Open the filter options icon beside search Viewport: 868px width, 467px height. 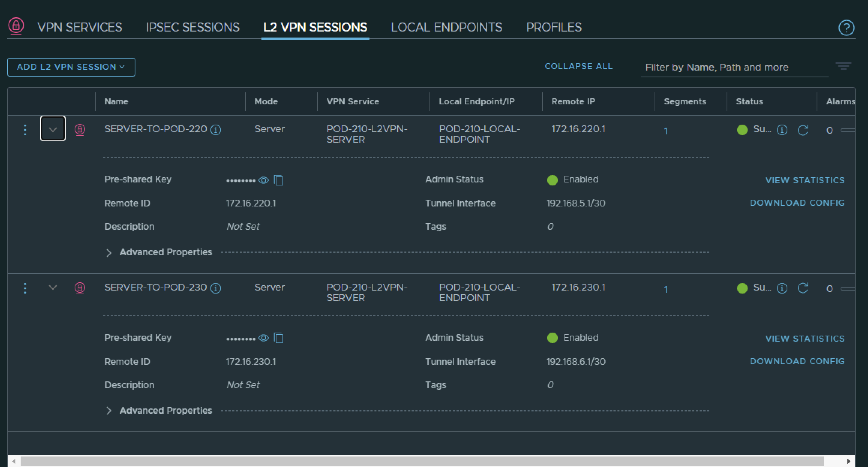(843, 66)
